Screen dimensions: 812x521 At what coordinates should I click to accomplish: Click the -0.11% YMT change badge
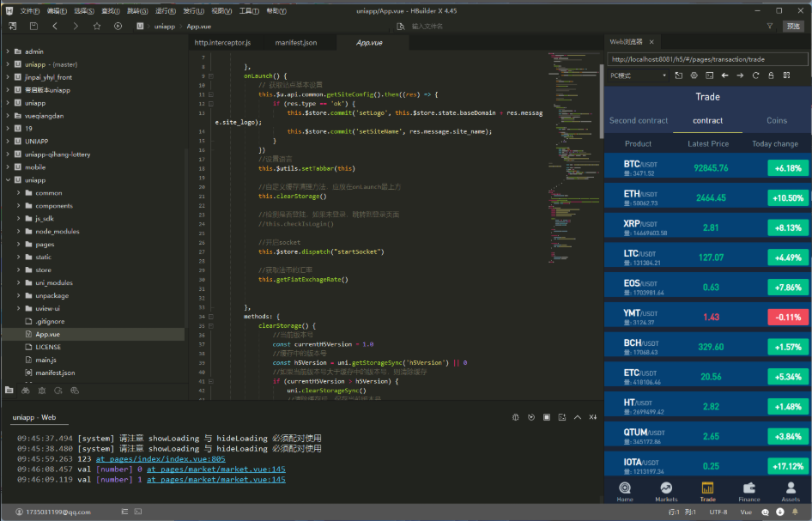point(788,318)
